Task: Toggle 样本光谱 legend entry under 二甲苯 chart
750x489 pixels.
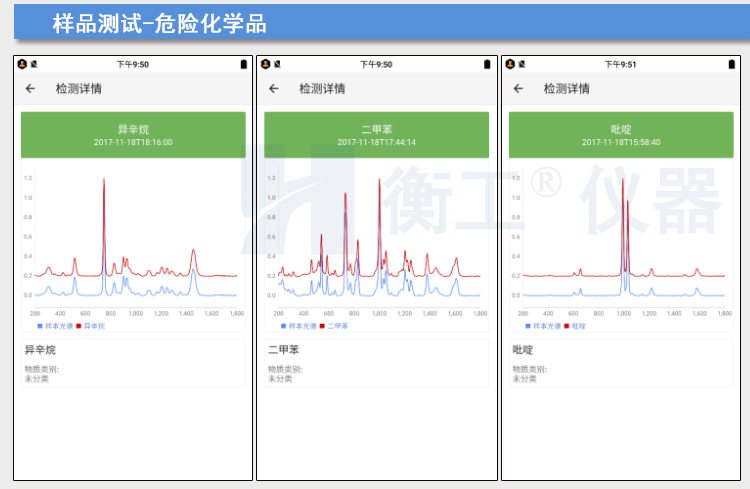Action: pyautogui.click(x=299, y=326)
